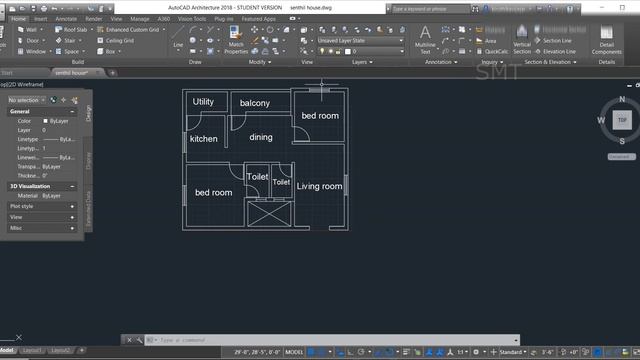Switch to the Render ribbon tab
The height and width of the screenshot is (360, 640).
[93, 19]
